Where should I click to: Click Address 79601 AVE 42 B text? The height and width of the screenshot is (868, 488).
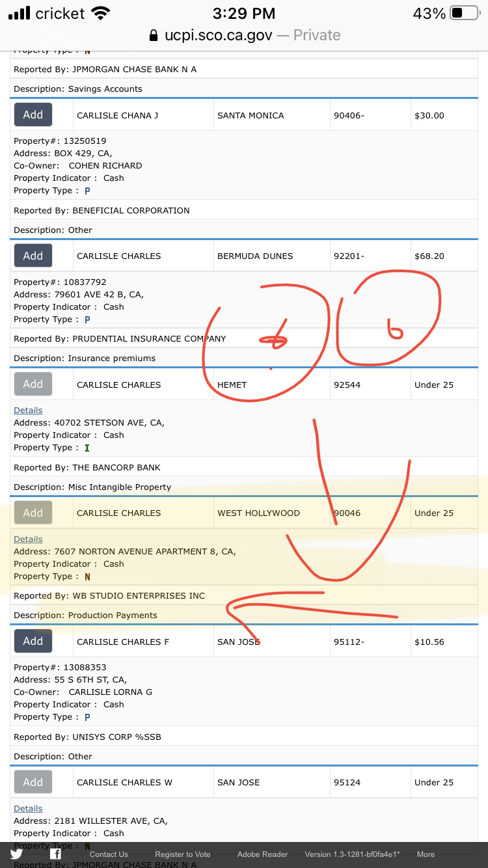(x=79, y=295)
